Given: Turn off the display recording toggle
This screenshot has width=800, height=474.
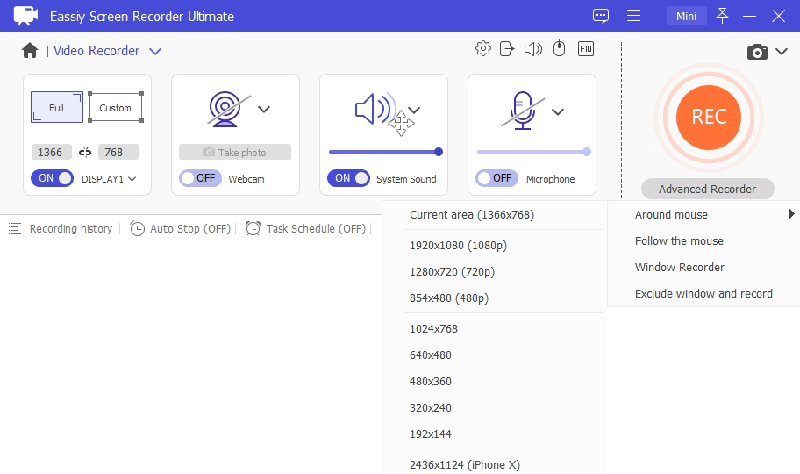Looking at the screenshot, I should tap(53, 178).
